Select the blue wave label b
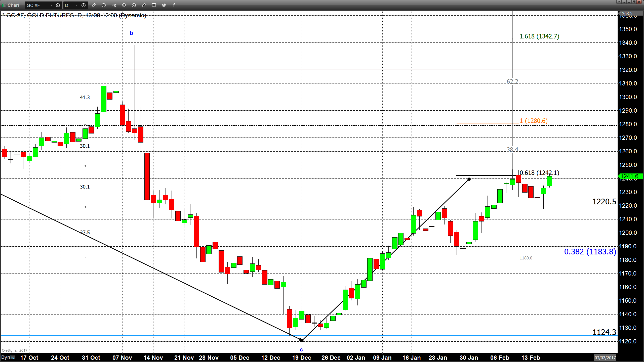Screen dimensions: 644x362 point(131,33)
